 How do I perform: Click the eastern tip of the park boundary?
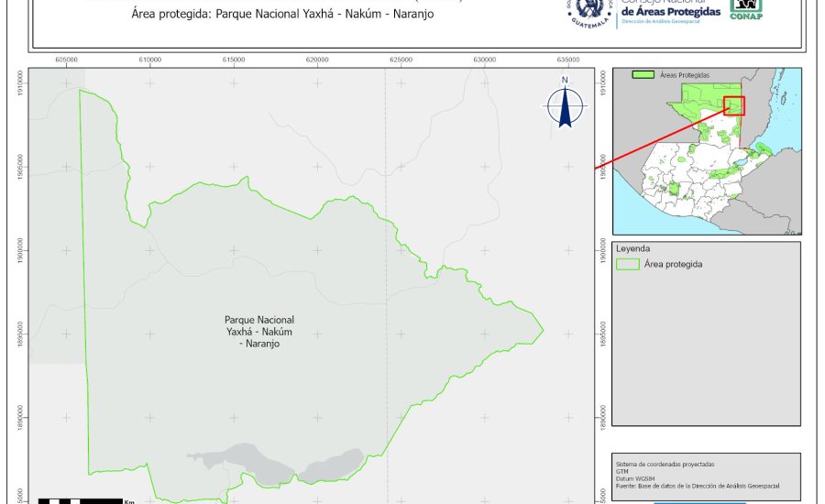pyautogui.click(x=543, y=330)
